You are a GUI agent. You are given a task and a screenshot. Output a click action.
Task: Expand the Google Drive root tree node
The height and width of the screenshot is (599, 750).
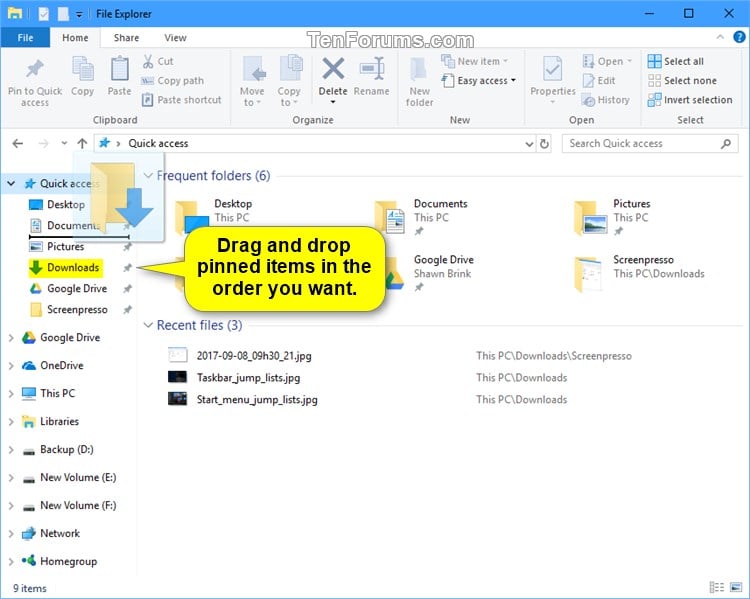(11, 338)
